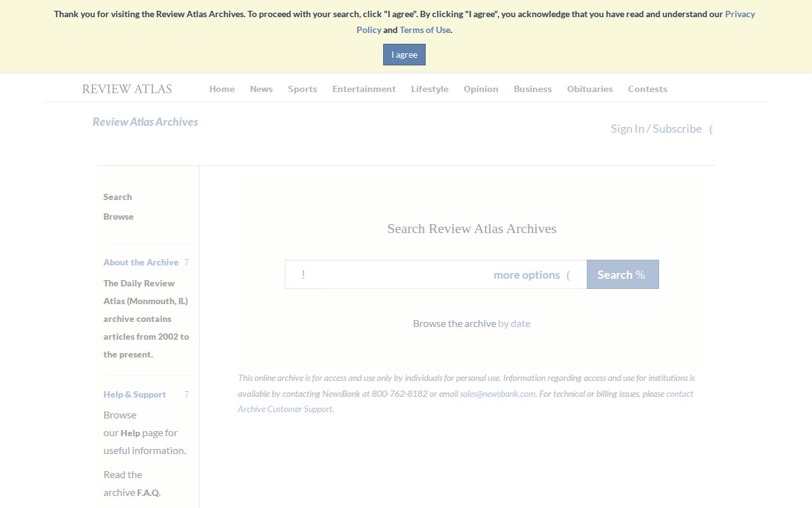The image size is (812, 508).
Task: Open the News section
Action: 261,89
